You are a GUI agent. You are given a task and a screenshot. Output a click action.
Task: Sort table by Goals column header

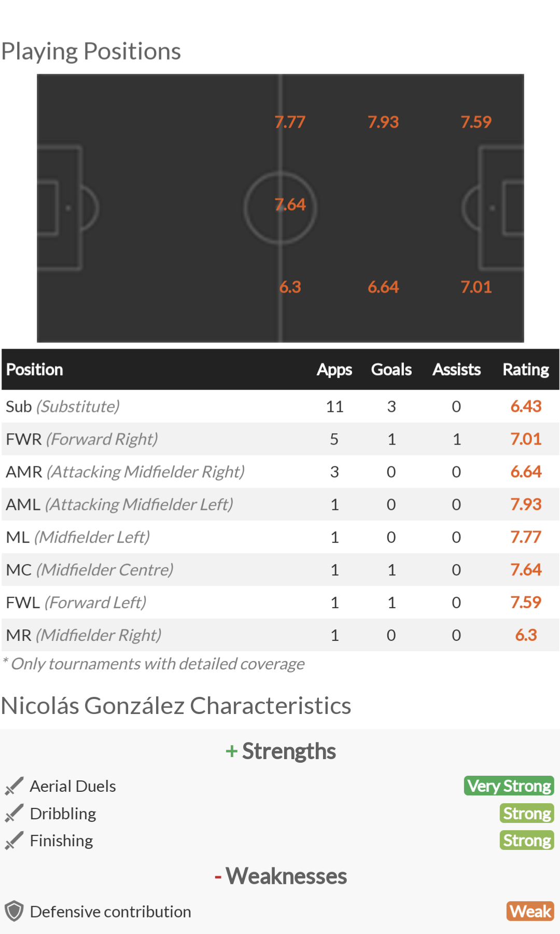(x=391, y=369)
